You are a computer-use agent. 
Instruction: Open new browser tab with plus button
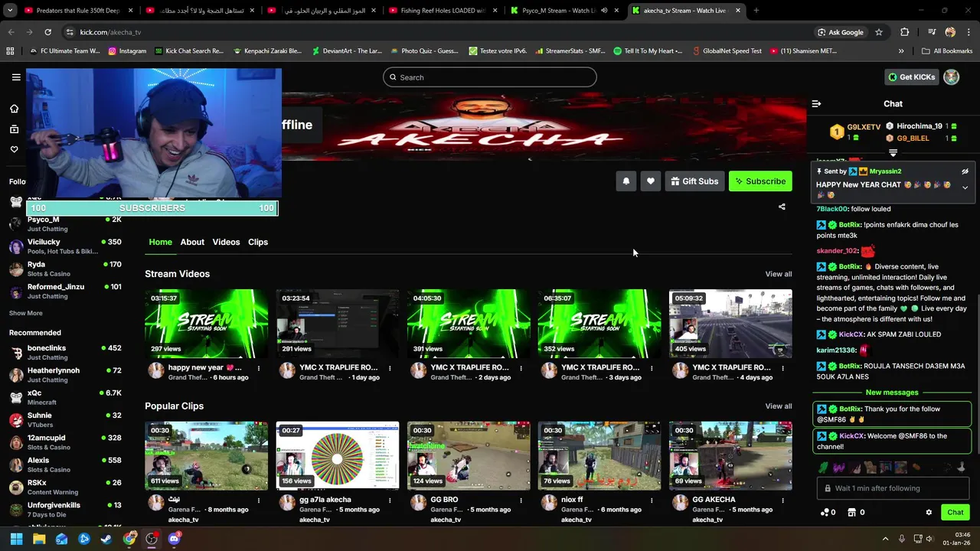point(756,11)
